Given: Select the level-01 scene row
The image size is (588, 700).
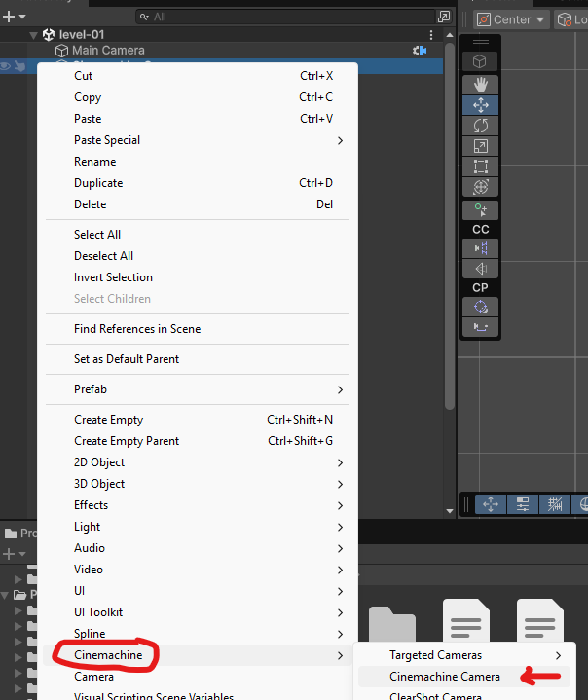Looking at the screenshot, I should [221, 35].
